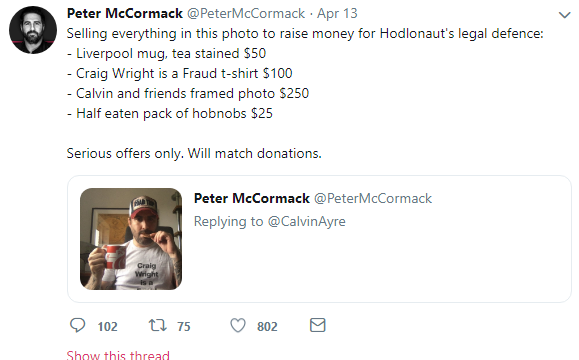Click the @PeterMcCormack handle in tweet header
The height and width of the screenshot is (360, 579).
pos(246,14)
